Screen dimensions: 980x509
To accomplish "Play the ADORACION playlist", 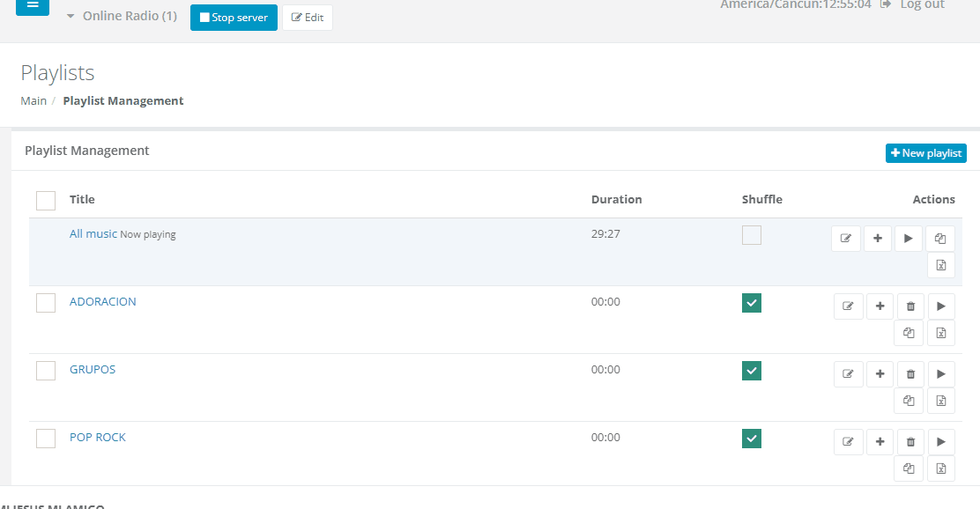I will pyautogui.click(x=941, y=306).
